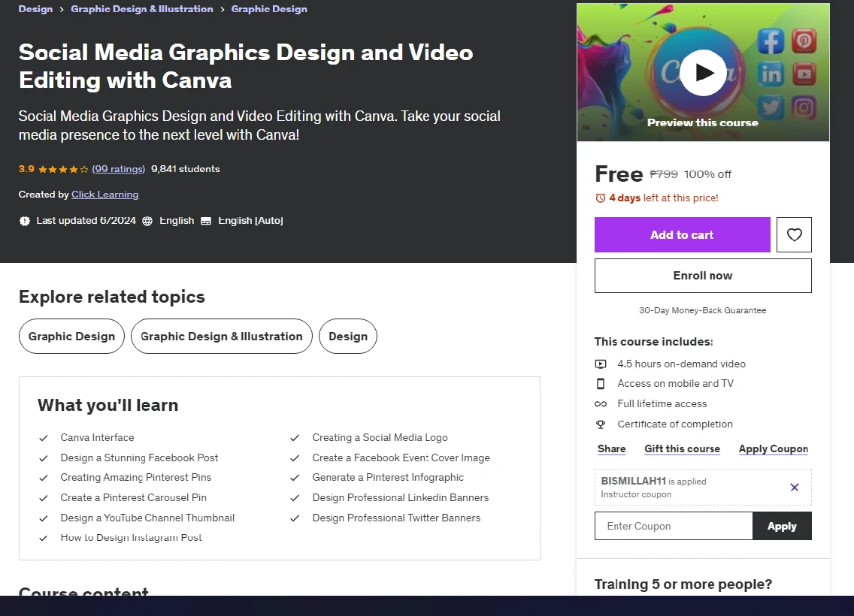The height and width of the screenshot is (616, 854).
Task: Click Last updated 6/2024 text
Action: pos(86,220)
